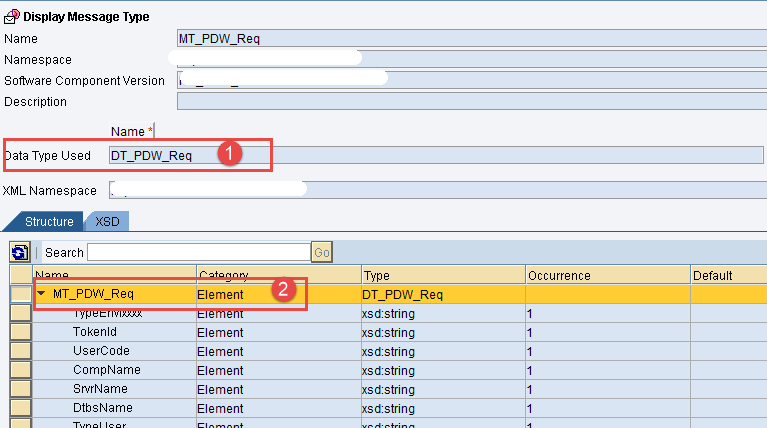Click red annotation badge number 2

click(x=284, y=291)
